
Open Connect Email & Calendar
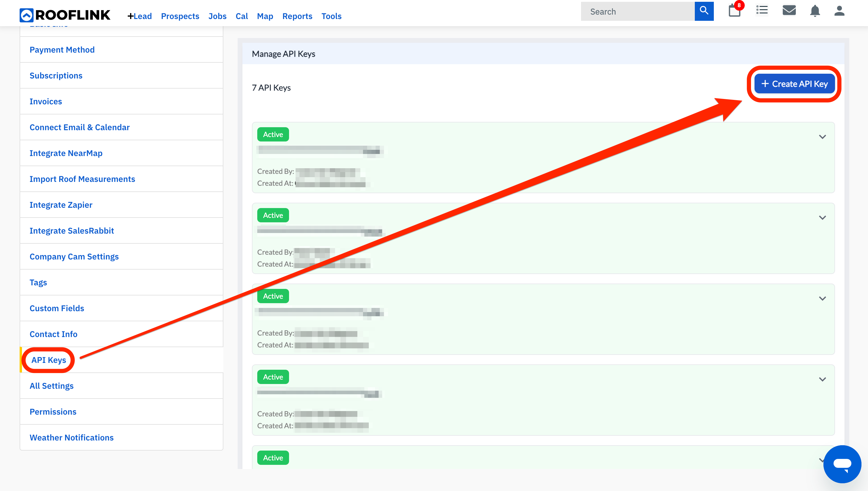pyautogui.click(x=121, y=128)
